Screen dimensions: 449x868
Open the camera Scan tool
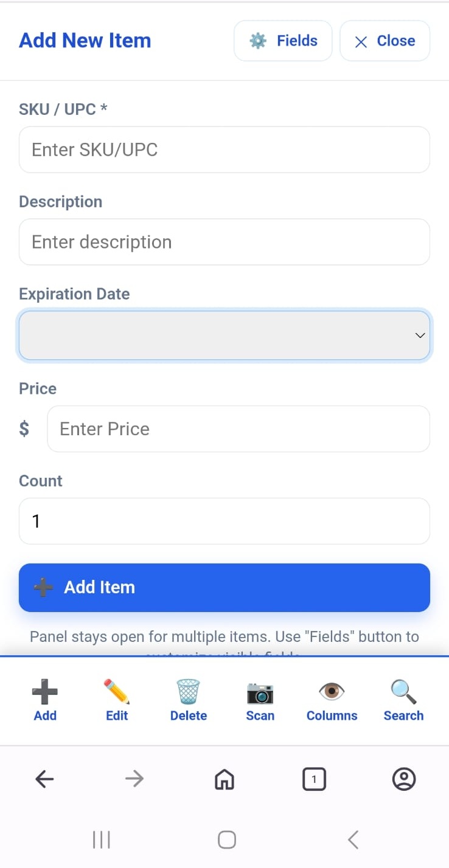click(x=260, y=692)
